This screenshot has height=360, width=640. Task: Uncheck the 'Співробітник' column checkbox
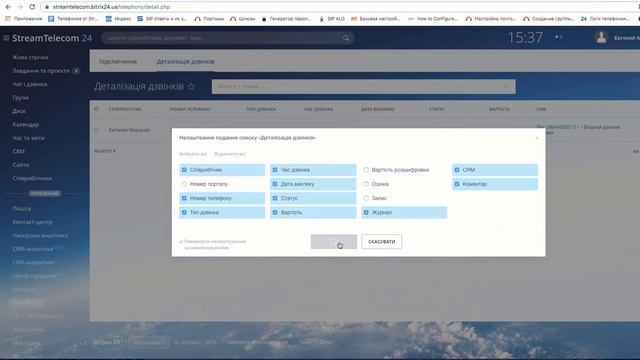184,170
